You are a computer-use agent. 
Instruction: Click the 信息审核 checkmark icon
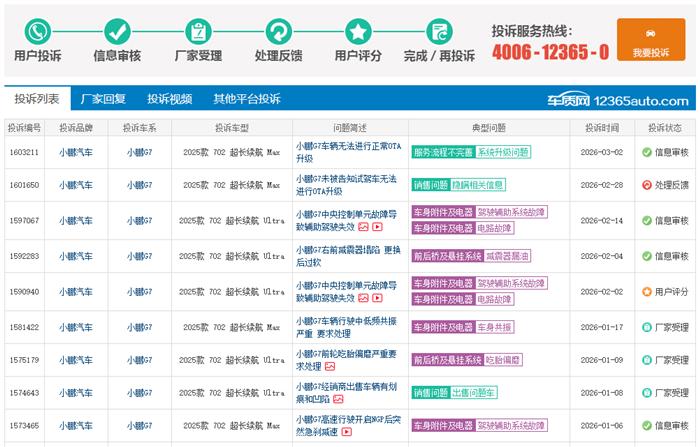click(118, 30)
